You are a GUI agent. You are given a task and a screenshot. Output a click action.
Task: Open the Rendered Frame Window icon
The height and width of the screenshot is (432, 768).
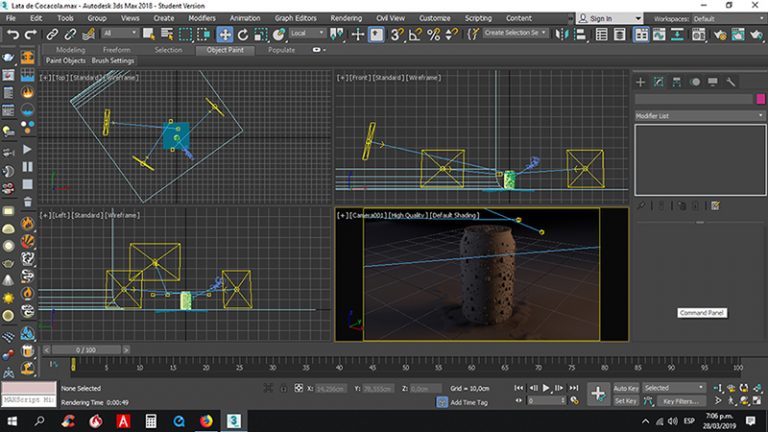(738, 34)
